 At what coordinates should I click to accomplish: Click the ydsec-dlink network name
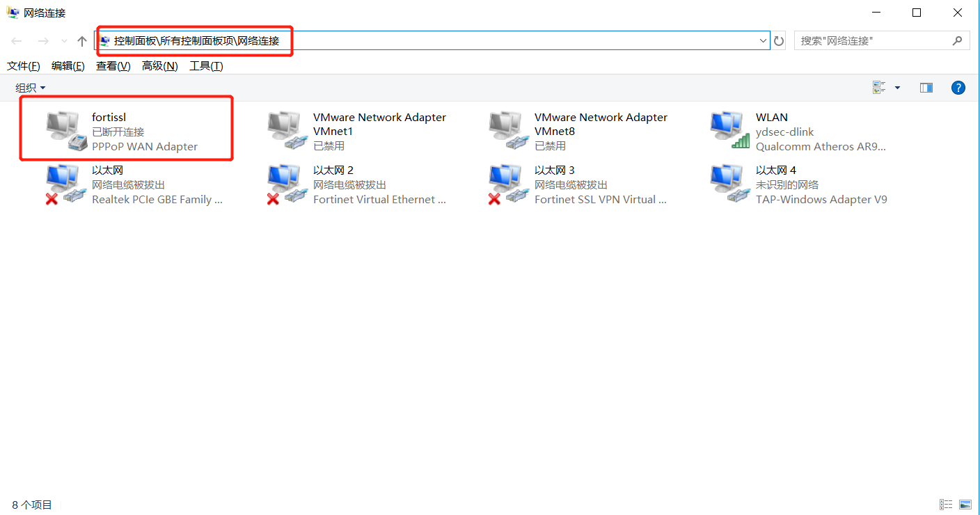point(785,132)
